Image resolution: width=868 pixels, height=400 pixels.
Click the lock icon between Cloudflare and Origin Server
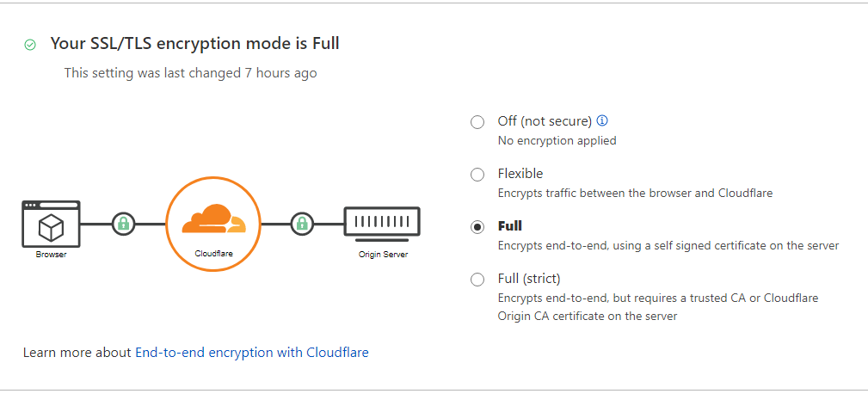click(x=302, y=224)
